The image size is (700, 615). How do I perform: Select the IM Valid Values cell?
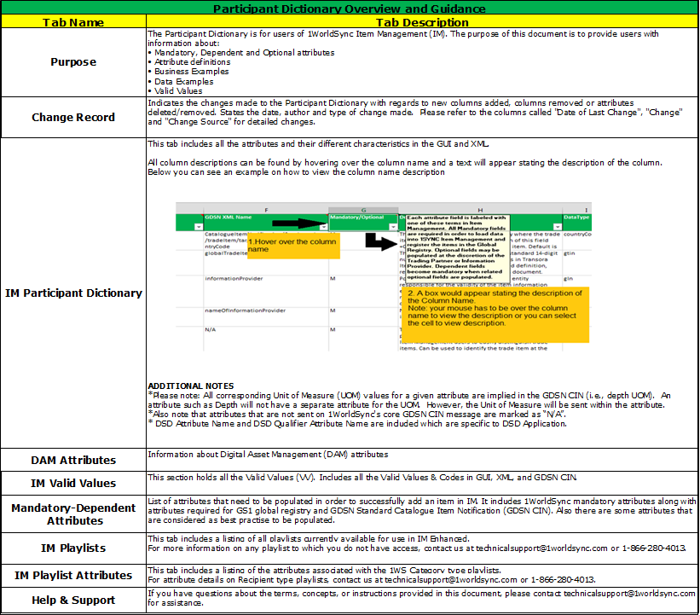pos(73,483)
